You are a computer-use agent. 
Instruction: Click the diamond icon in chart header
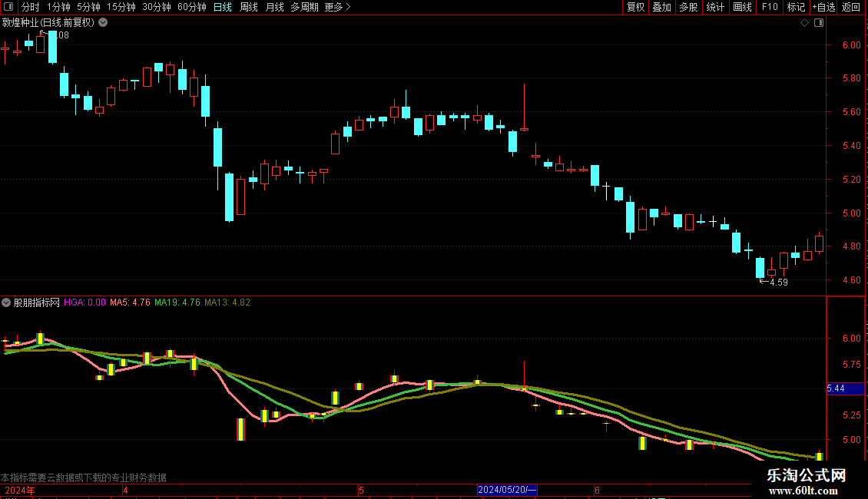pos(805,23)
